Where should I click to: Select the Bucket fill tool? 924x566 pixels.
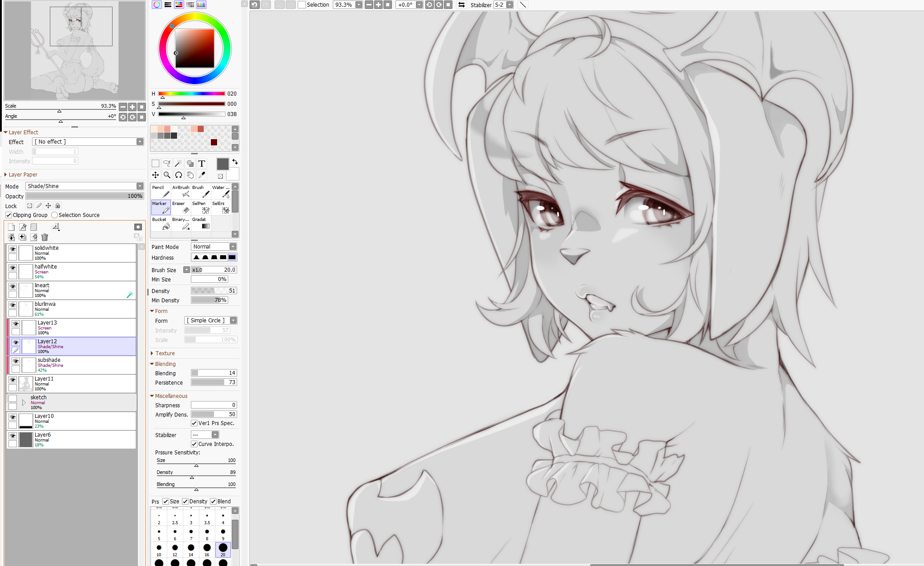pos(161,224)
